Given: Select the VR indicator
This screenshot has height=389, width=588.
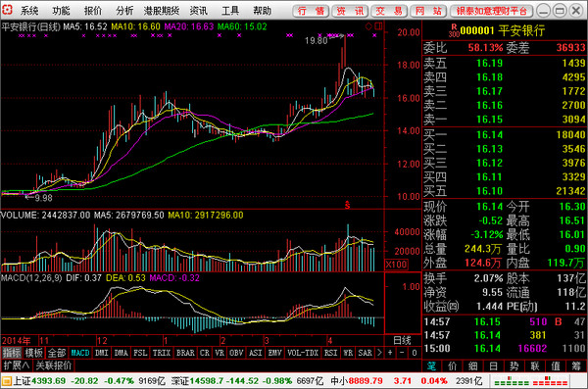Looking at the screenshot, I should 220,353.
